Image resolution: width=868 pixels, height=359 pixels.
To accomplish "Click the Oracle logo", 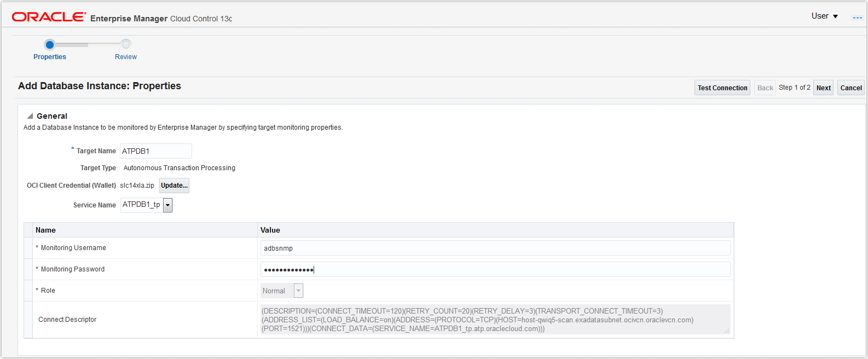I will 49,17.
